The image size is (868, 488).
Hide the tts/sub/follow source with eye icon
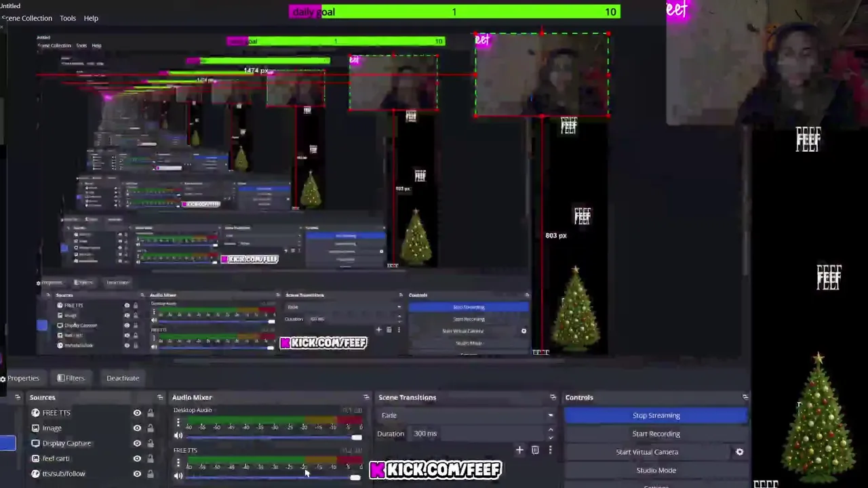137,474
